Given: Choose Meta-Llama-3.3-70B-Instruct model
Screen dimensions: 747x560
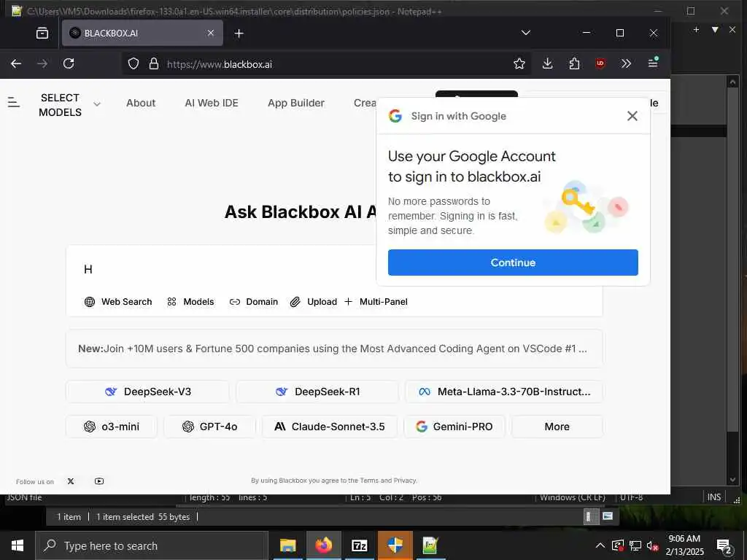Looking at the screenshot, I should [x=504, y=392].
